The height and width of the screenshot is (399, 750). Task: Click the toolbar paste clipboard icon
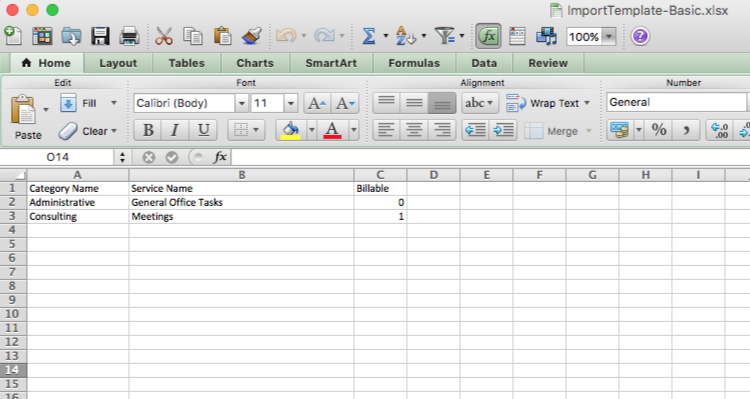tap(222, 36)
